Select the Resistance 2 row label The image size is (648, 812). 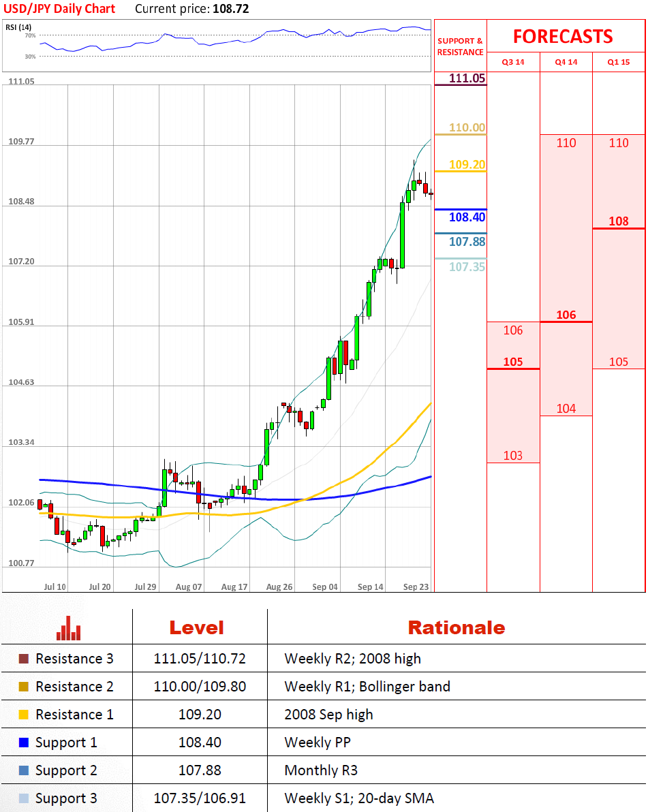point(74,687)
